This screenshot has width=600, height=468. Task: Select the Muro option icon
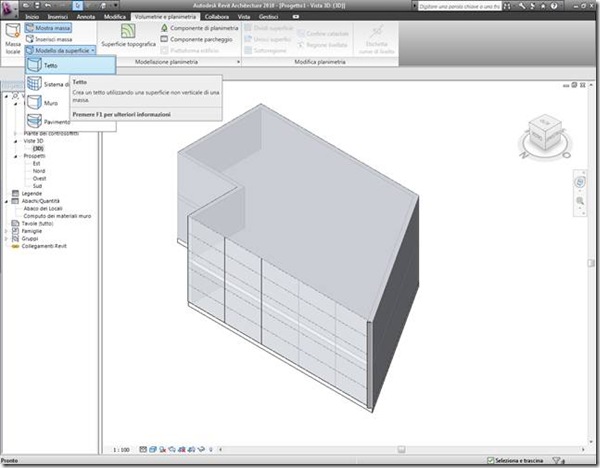pyautogui.click(x=34, y=103)
